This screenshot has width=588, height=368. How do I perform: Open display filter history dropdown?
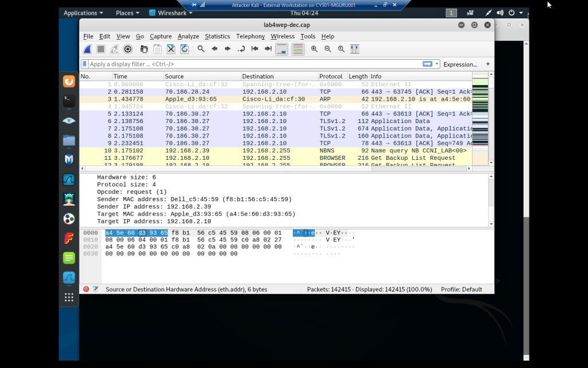pos(437,64)
